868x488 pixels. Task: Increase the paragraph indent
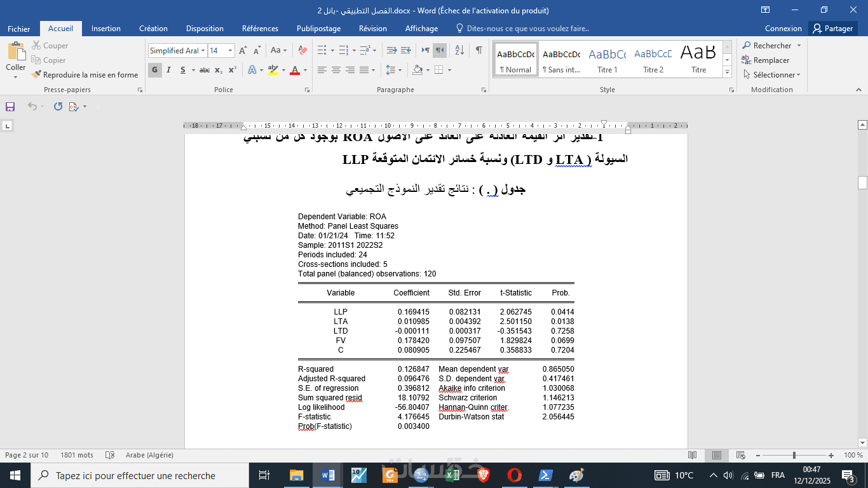407,50
